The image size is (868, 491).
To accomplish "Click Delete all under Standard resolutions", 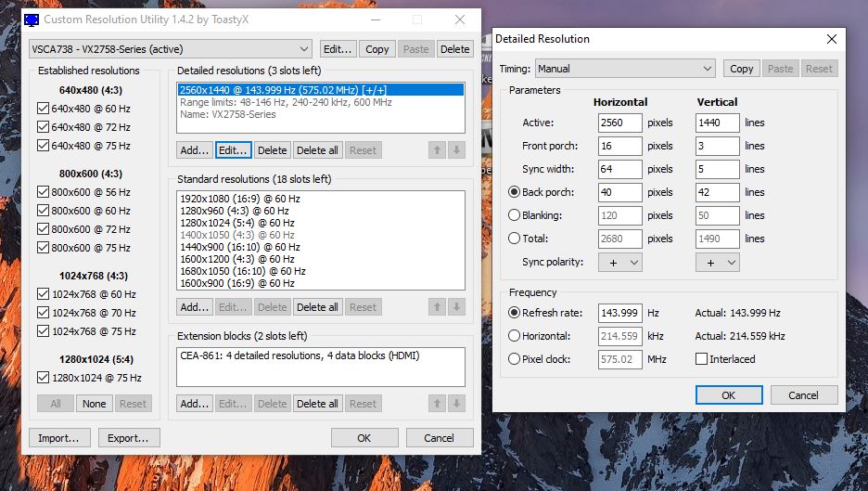I will click(x=317, y=307).
